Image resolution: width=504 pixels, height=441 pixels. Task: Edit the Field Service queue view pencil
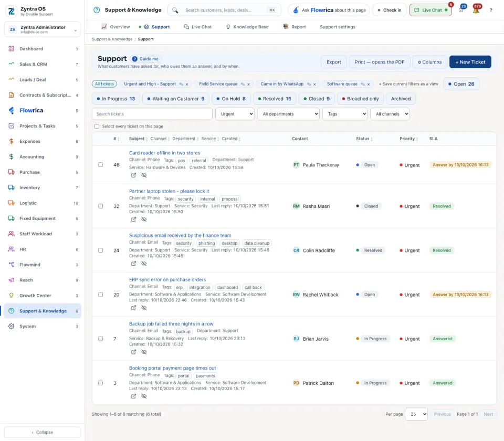tap(243, 84)
